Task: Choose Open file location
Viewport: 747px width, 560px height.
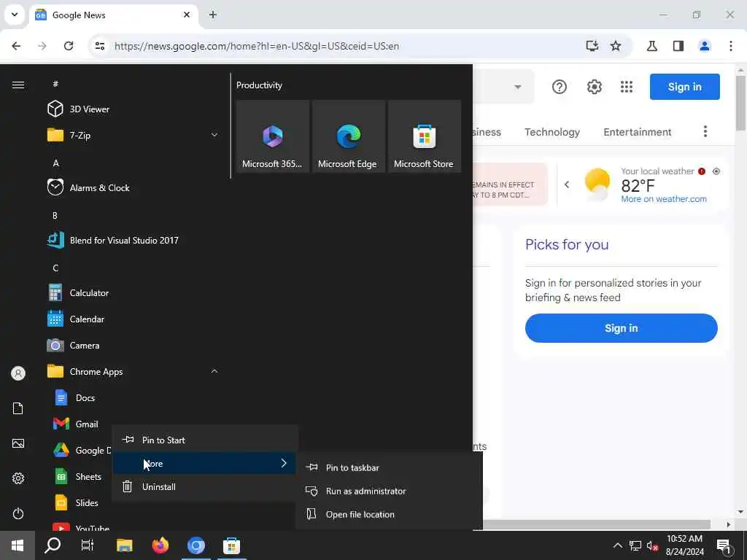Action: pyautogui.click(x=389, y=514)
